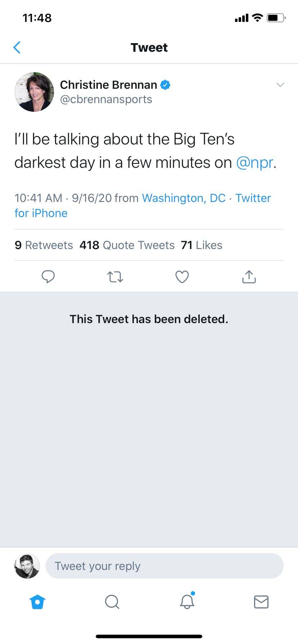Image resolution: width=298 pixels, height=644 pixels.
Task: Open the Twitter for iPhone source link
Action: point(143,206)
